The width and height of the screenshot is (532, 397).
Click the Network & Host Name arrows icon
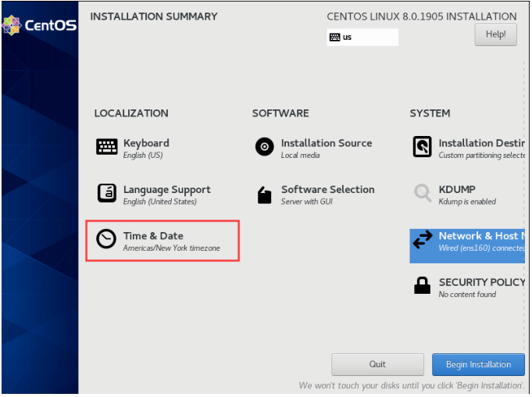422,240
